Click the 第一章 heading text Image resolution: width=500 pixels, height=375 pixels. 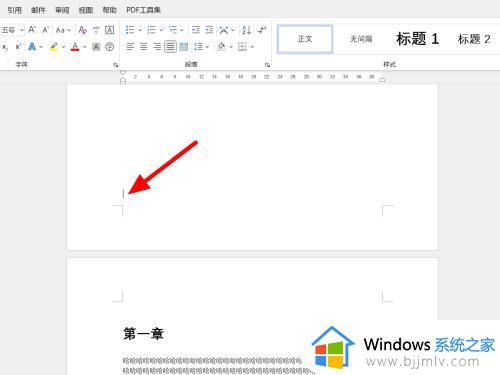[143, 334]
